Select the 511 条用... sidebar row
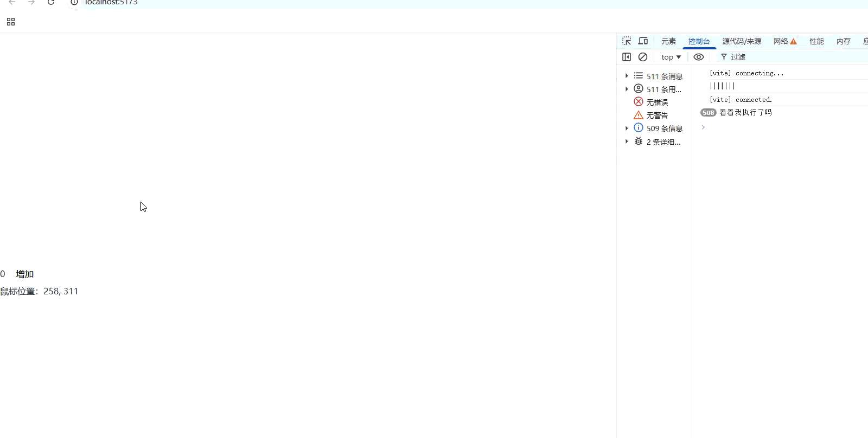The width and height of the screenshot is (868, 438). coord(654,89)
